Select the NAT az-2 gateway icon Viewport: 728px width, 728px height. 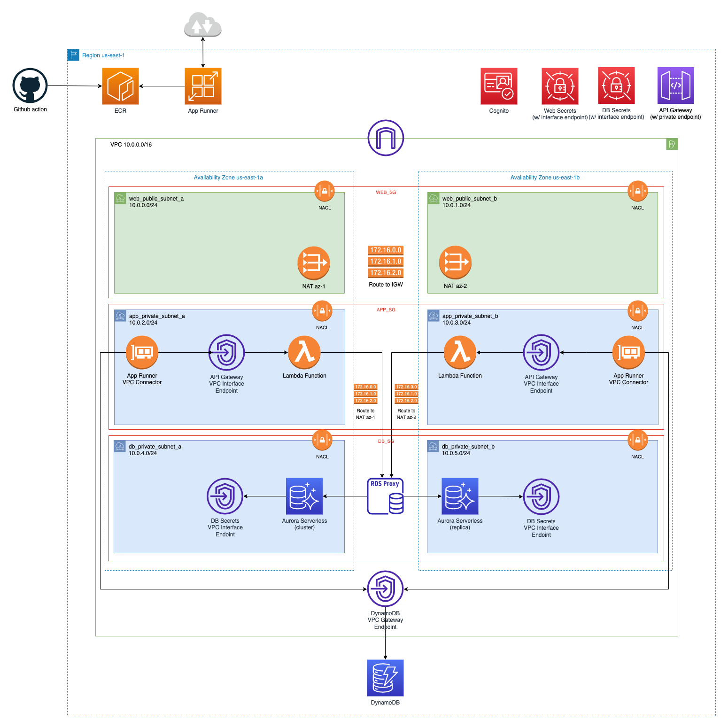click(x=455, y=263)
